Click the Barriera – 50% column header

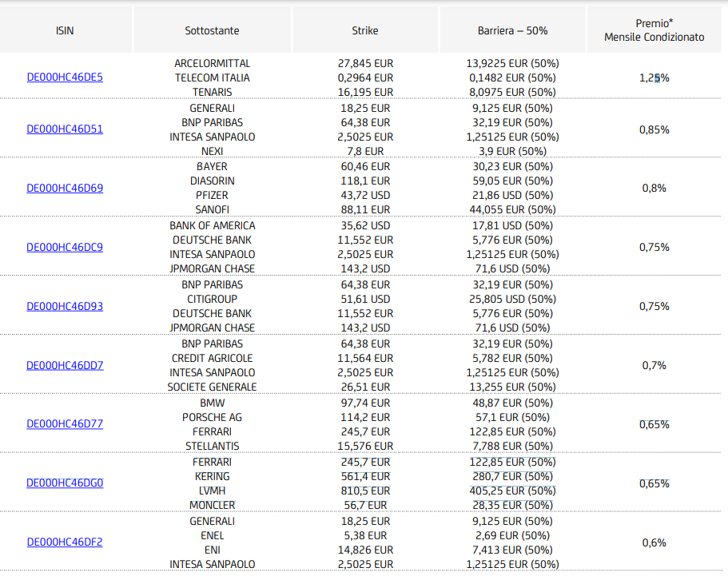coord(512,30)
